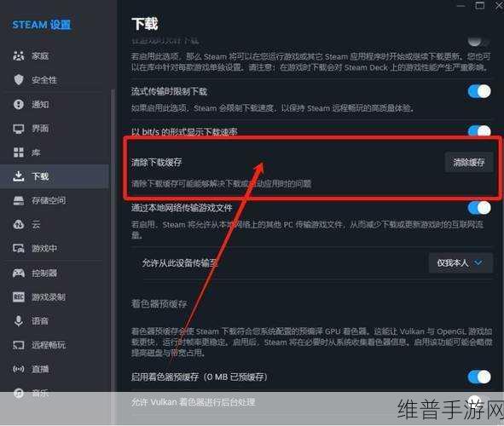Click the 存储空间 drive icon
The image size is (504, 426).
coord(19,200)
